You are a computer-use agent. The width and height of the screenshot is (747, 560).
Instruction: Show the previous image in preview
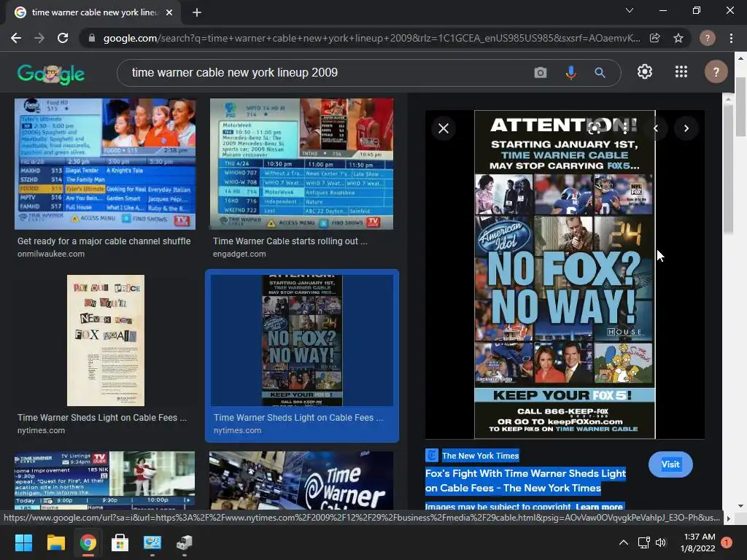[x=656, y=128]
